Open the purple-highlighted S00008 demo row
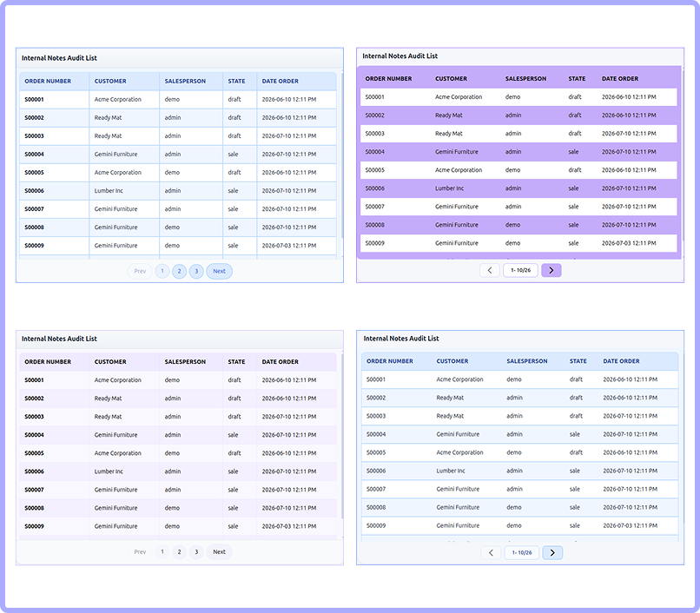Viewport: 700px width, 613px height. pyautogui.click(x=518, y=225)
